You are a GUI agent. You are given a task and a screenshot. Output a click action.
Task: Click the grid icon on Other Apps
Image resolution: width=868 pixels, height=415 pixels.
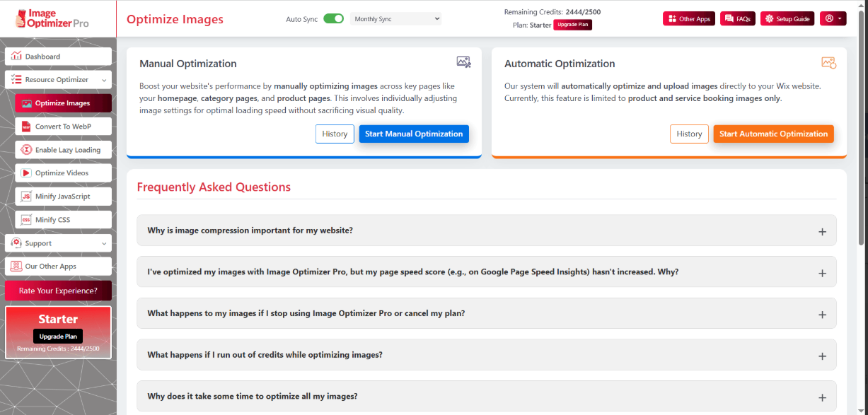pyautogui.click(x=672, y=19)
